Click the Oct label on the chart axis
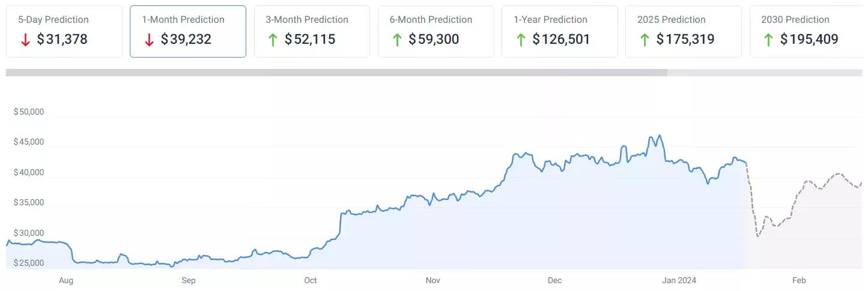Viewport: 868px width, 291px height. click(x=311, y=280)
